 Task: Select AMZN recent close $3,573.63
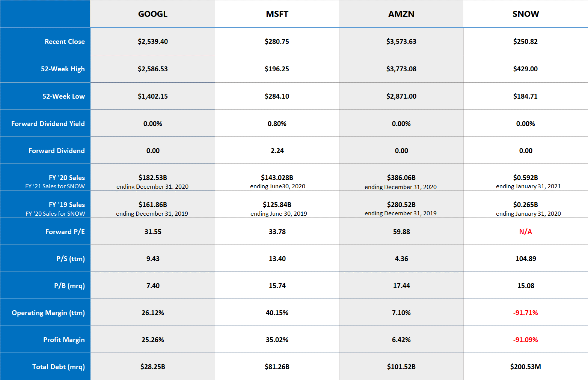point(401,42)
